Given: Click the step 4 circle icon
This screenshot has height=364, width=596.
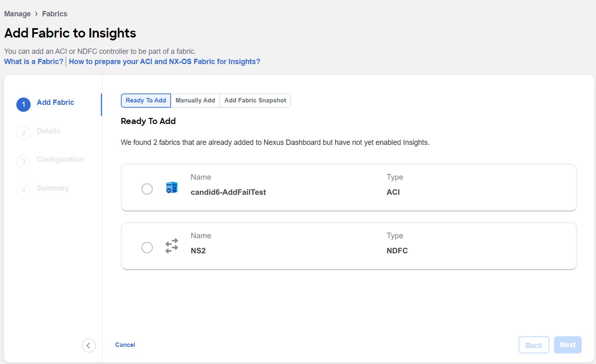Looking at the screenshot, I should click(23, 190).
